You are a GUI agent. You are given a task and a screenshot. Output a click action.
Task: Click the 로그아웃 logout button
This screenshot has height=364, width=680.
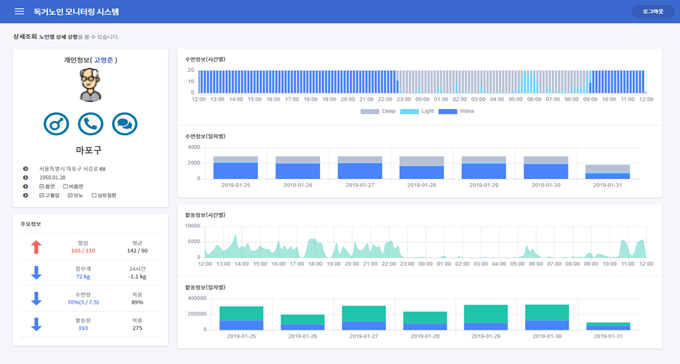click(x=653, y=12)
